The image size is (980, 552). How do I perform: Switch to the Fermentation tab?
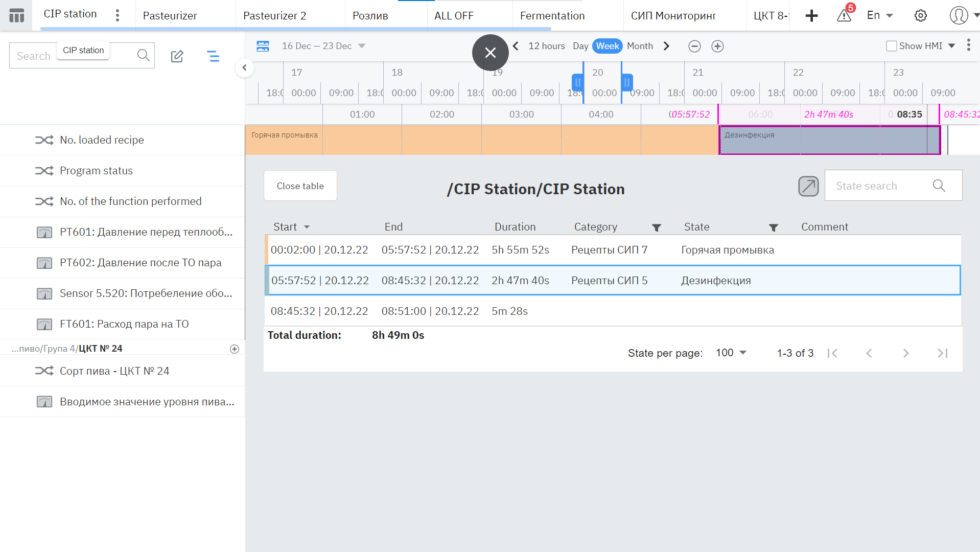tap(552, 15)
